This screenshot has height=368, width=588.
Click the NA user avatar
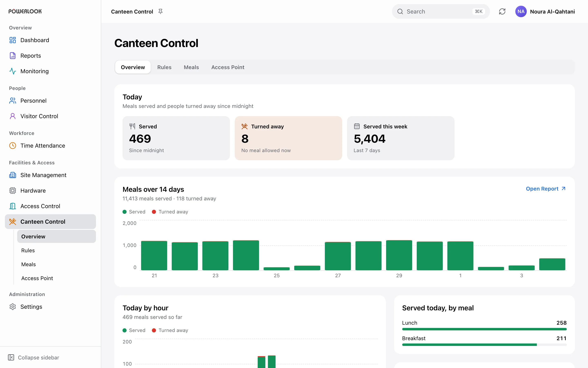tap(521, 11)
